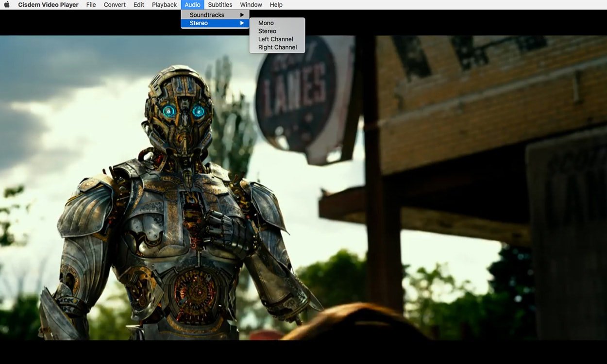Expand the Soundtracks submenu
Screen dimensions: 607x364
click(x=215, y=15)
